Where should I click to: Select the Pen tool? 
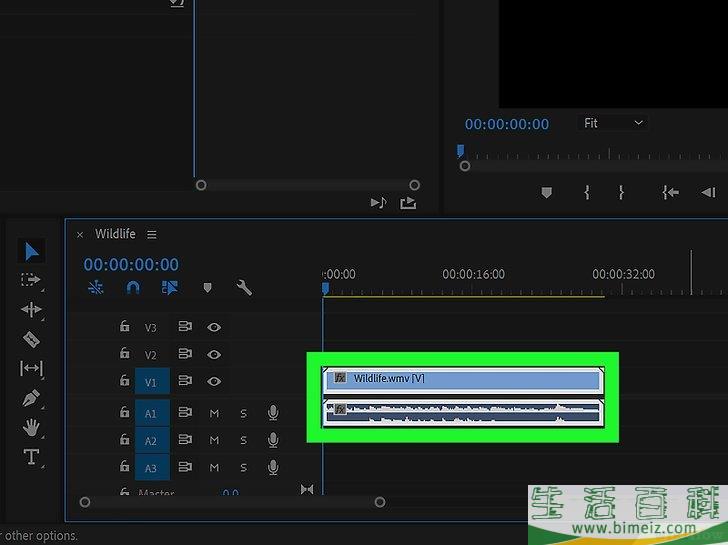[31, 398]
